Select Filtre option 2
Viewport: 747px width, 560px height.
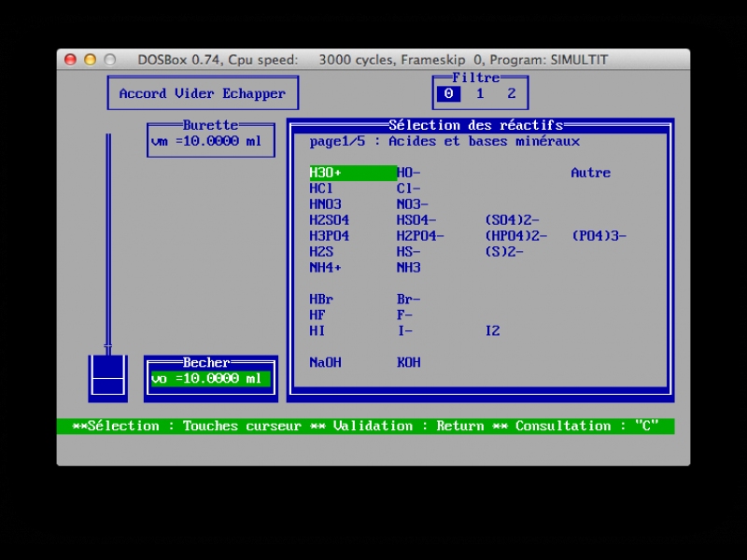point(512,93)
